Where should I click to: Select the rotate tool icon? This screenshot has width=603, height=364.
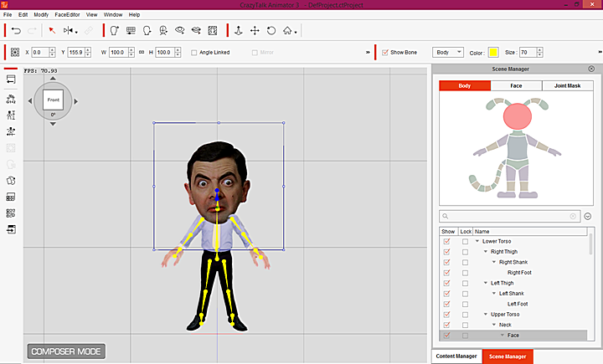[271, 30]
